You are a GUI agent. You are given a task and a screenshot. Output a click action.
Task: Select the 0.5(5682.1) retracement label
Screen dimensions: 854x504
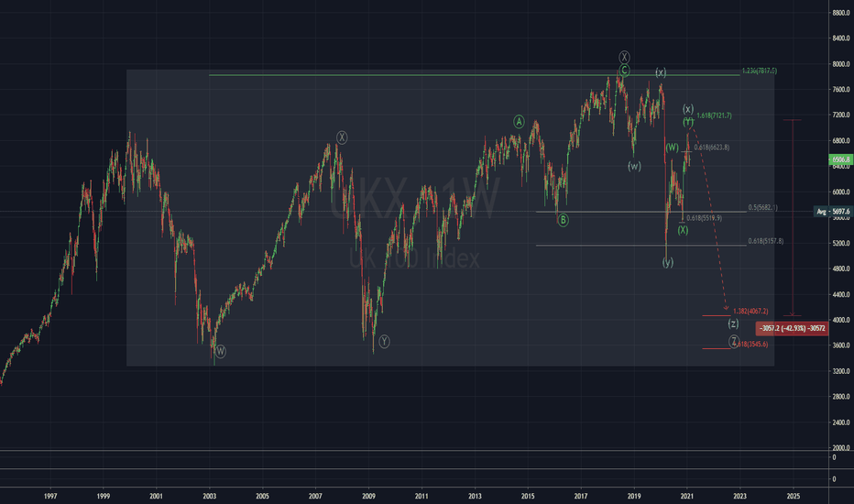[x=763, y=208]
